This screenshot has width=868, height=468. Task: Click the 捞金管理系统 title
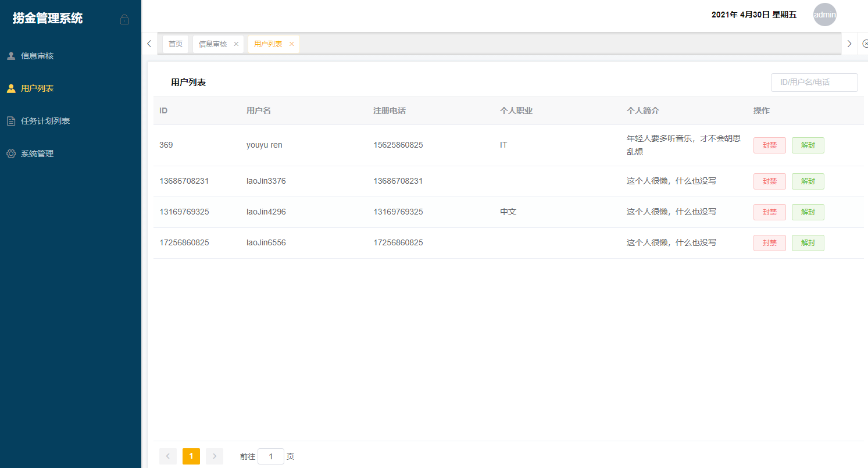click(x=48, y=19)
